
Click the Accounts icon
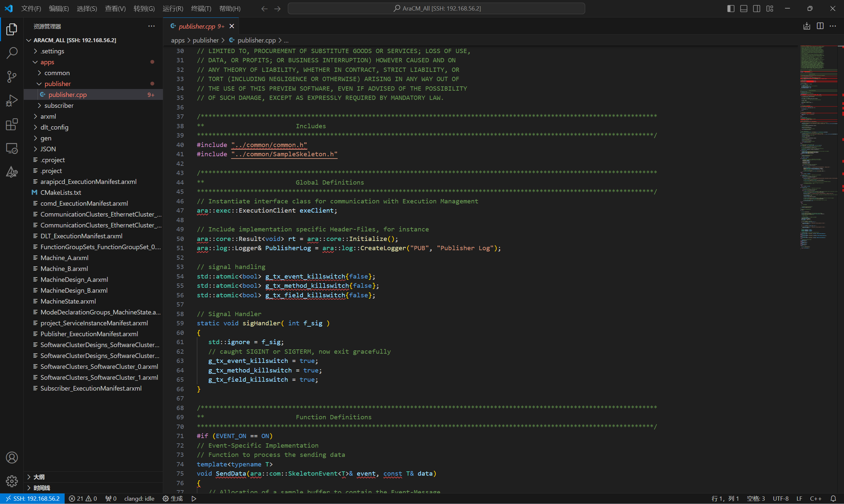[12, 458]
